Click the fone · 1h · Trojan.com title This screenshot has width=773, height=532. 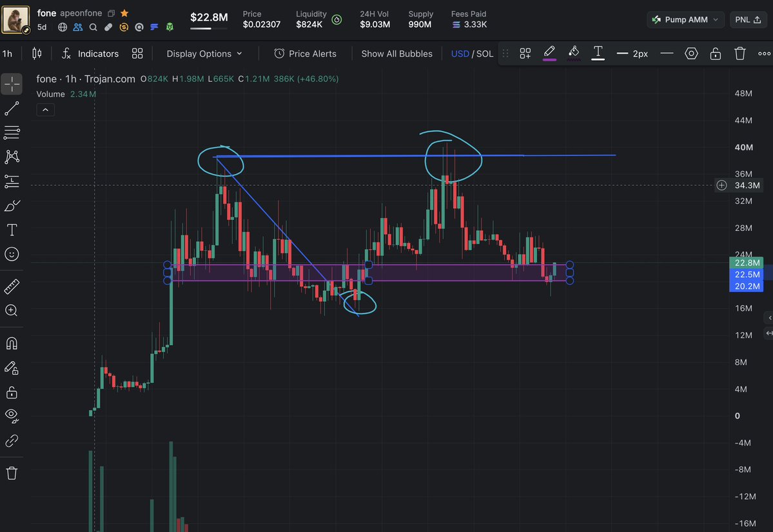[x=86, y=79]
